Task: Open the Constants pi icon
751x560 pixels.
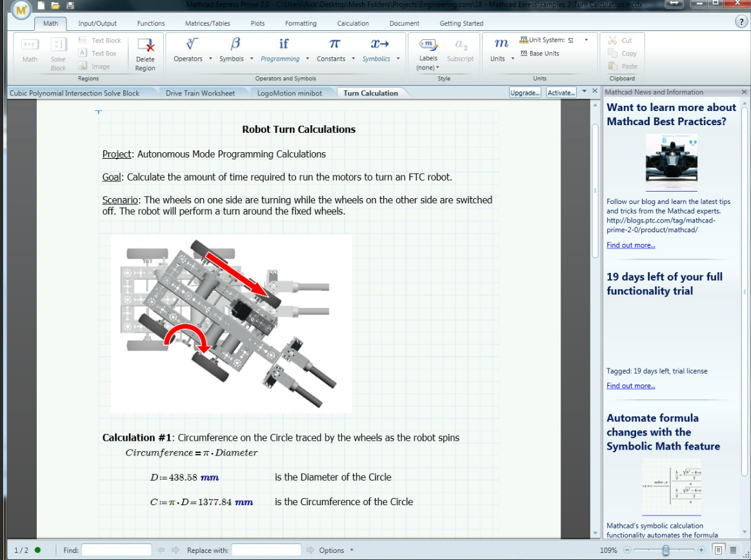Action: 334,44
